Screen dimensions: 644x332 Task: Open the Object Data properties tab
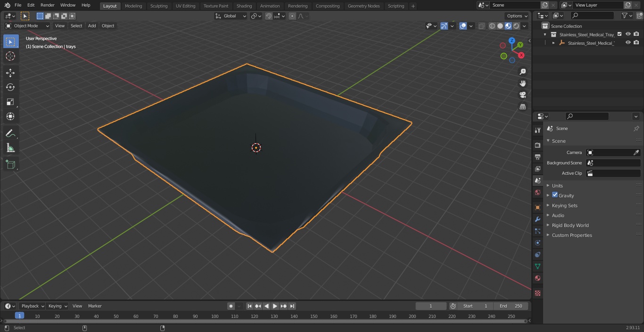pyautogui.click(x=537, y=267)
